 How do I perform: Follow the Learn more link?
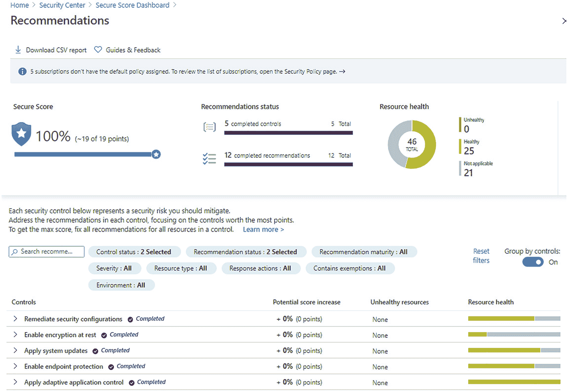pos(263,230)
